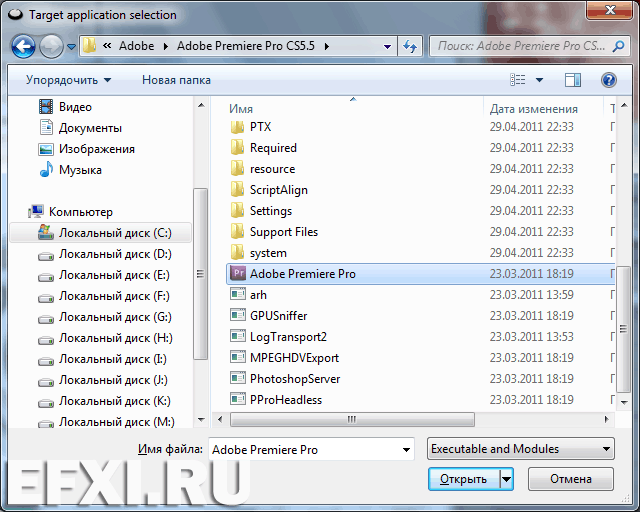640x512 pixels.
Task: Expand address bar history dropdown
Action: click(x=387, y=47)
